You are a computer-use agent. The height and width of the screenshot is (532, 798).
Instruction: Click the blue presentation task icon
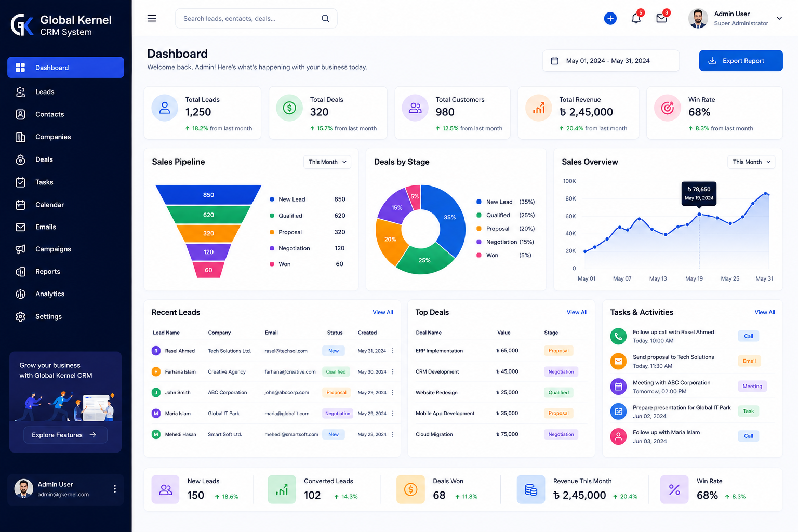pos(618,411)
